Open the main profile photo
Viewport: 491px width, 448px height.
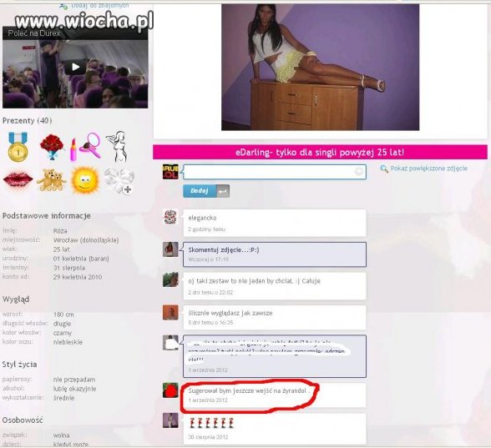[321, 68]
